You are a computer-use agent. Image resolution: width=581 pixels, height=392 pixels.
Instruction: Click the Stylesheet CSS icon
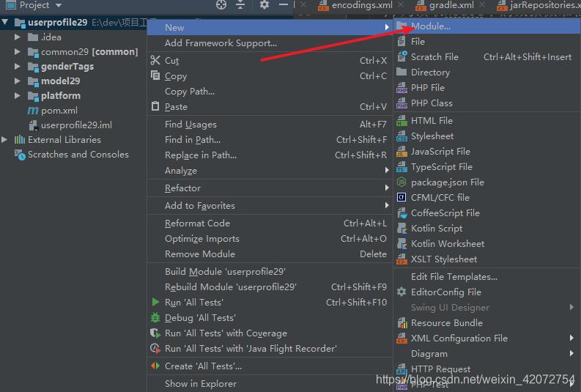point(401,136)
